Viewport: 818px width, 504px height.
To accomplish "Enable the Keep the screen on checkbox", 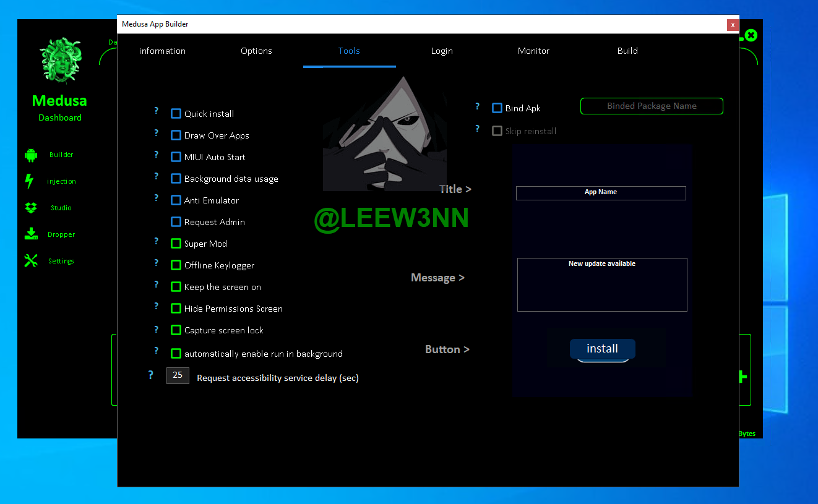I will 176,287.
